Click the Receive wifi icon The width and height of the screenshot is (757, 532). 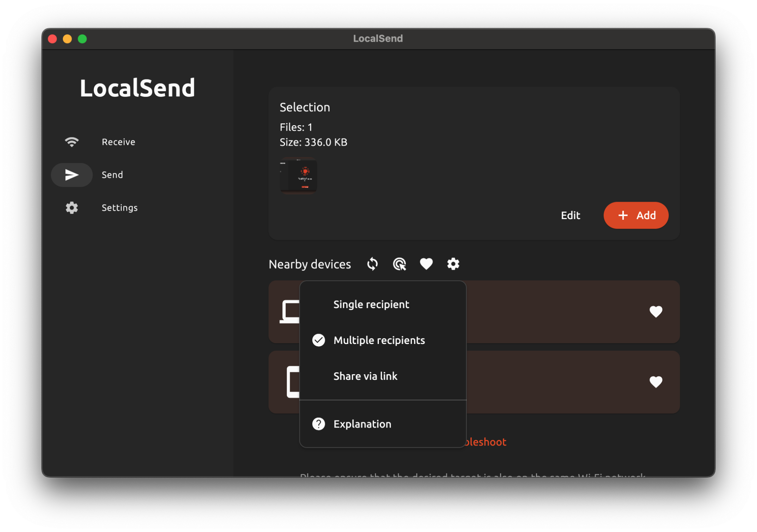(x=72, y=142)
